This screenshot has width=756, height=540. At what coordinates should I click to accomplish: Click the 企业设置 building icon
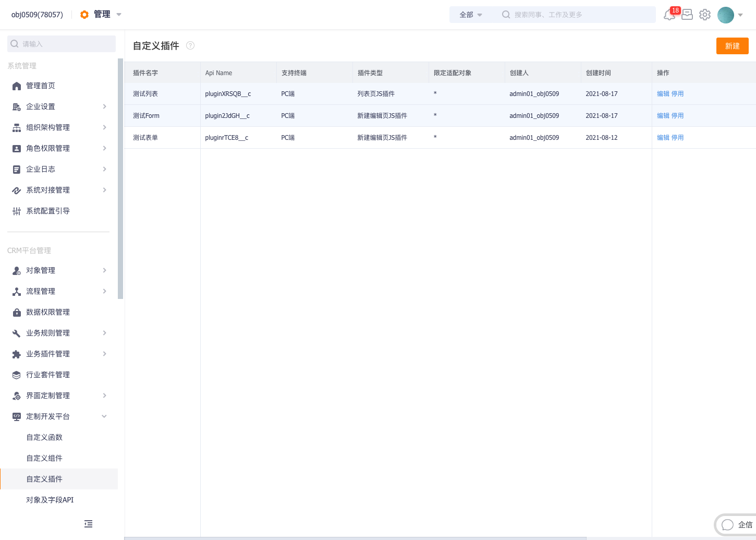point(17,106)
